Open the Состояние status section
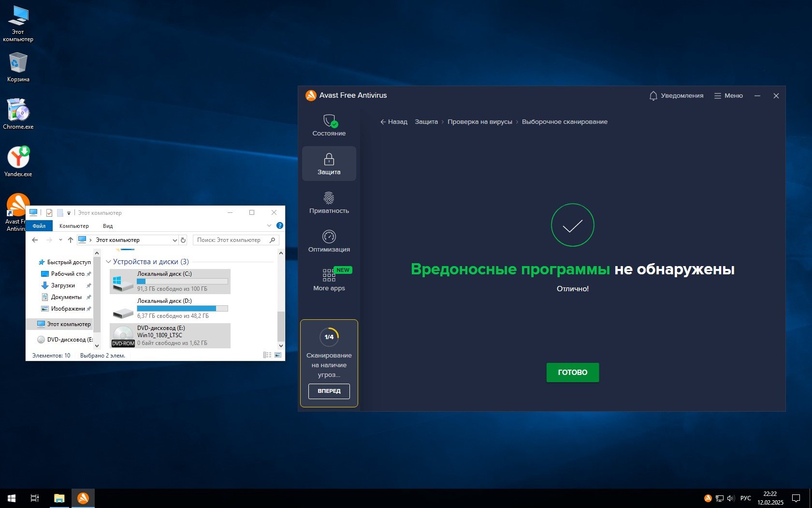812x508 pixels. coord(329,125)
